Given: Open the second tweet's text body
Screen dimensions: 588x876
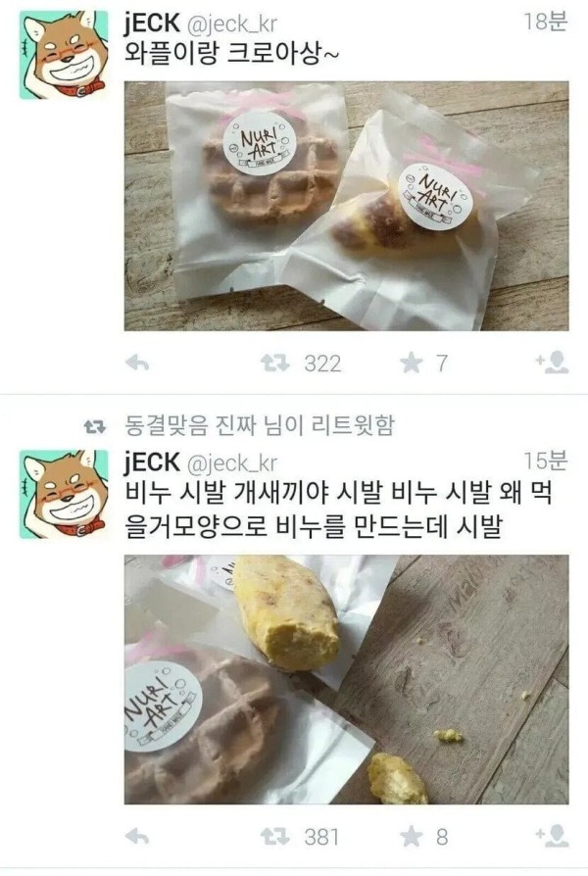Looking at the screenshot, I should [339, 511].
